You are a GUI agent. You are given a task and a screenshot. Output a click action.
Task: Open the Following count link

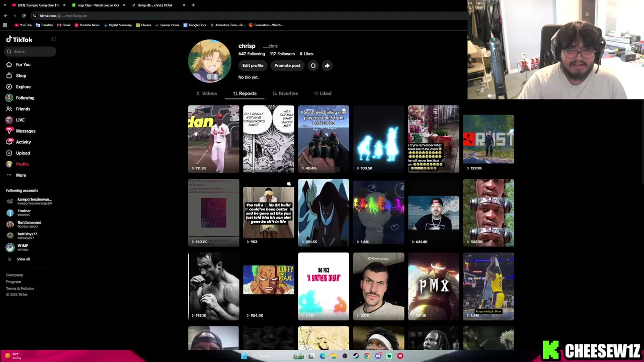pos(252,54)
